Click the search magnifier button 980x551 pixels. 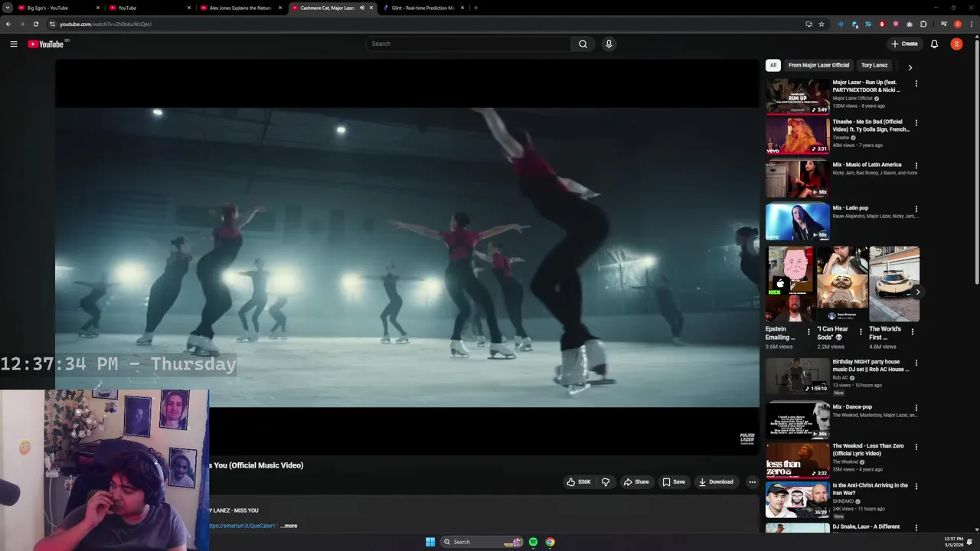click(x=583, y=44)
